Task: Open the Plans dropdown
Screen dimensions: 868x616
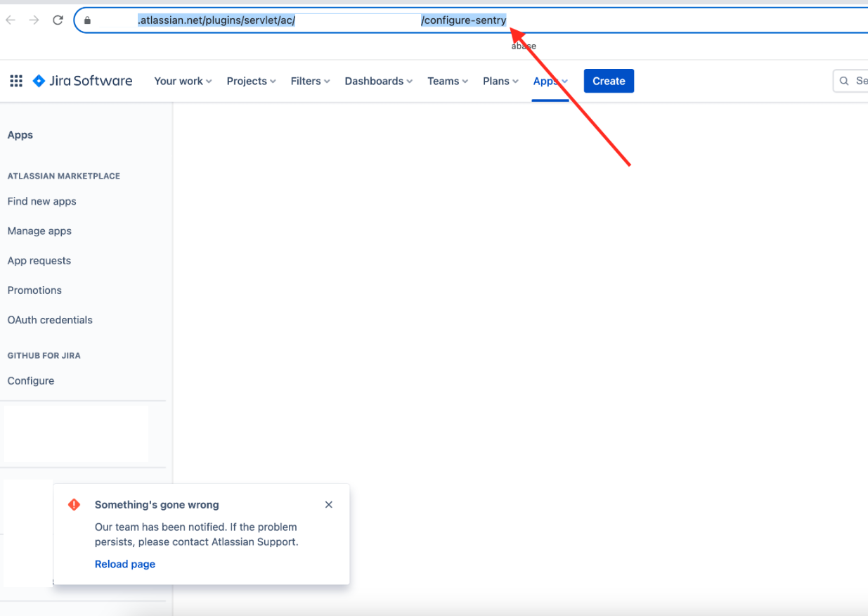Action: [x=500, y=81]
